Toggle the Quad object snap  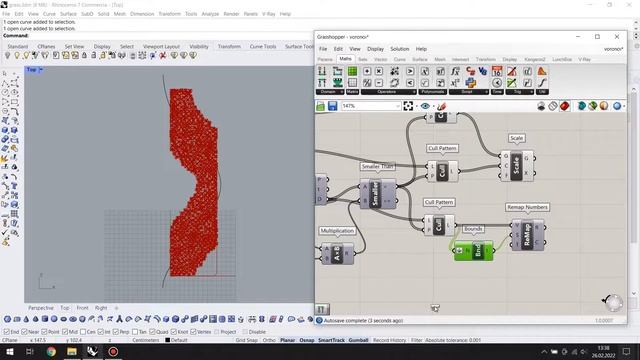click(152, 332)
